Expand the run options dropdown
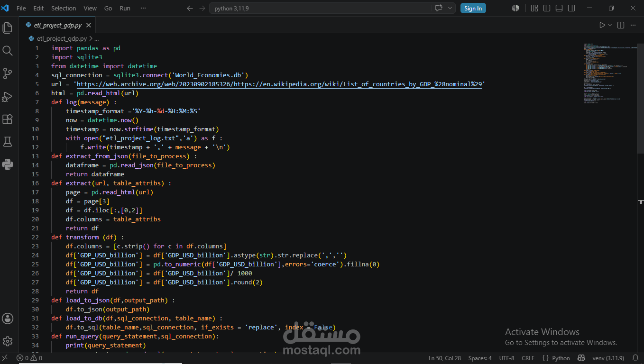The width and height of the screenshot is (644, 364). point(610,25)
